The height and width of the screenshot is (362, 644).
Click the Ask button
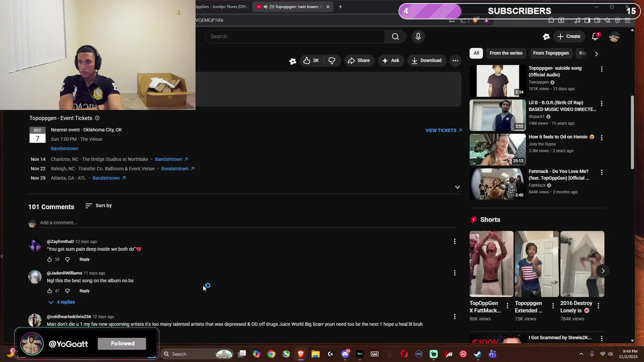[390, 60]
